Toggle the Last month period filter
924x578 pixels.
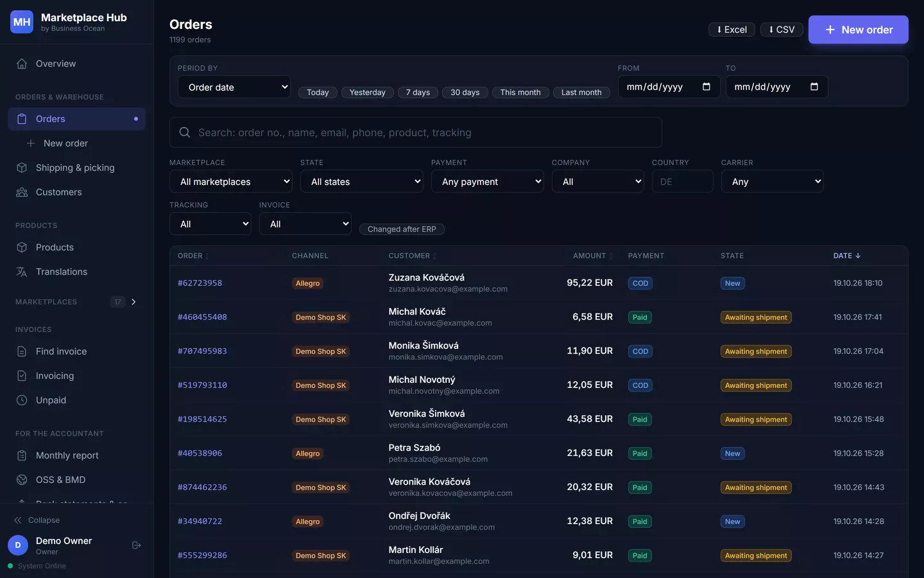(581, 92)
